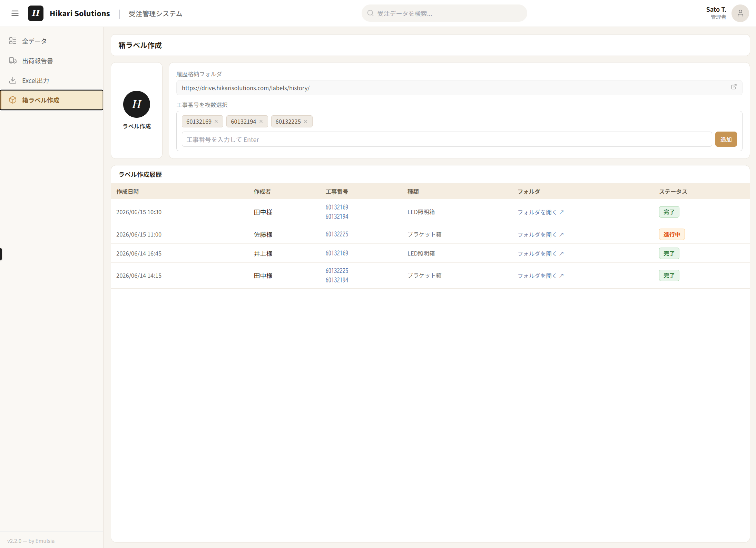
Task: Click the 2026/06/15 10:30 date cell
Action: click(x=139, y=212)
